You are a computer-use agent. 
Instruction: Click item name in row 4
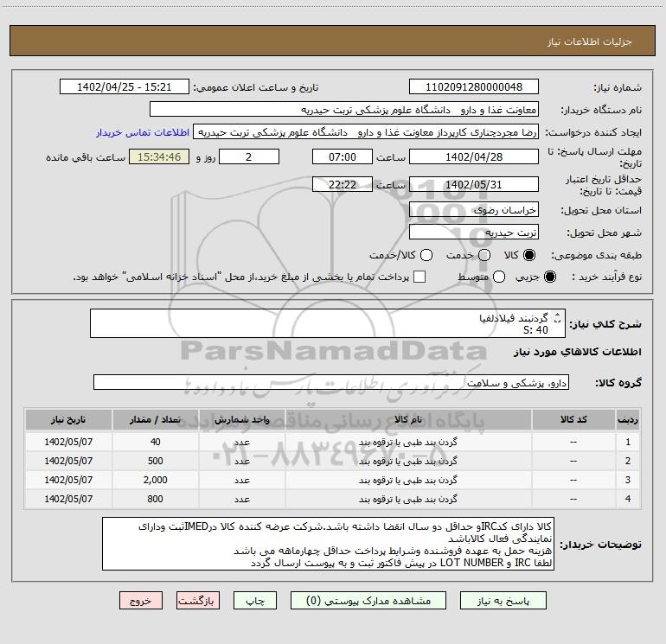tap(408, 500)
